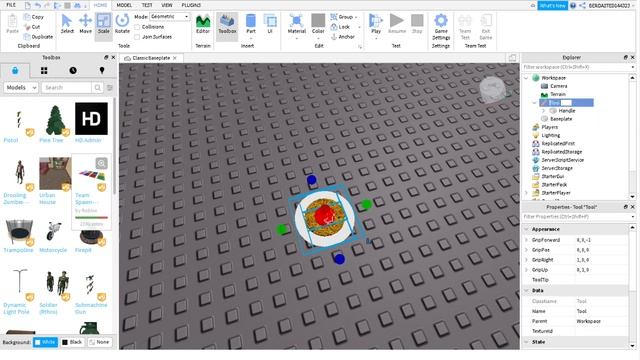Select the Select tool in ribbon

tap(67, 24)
